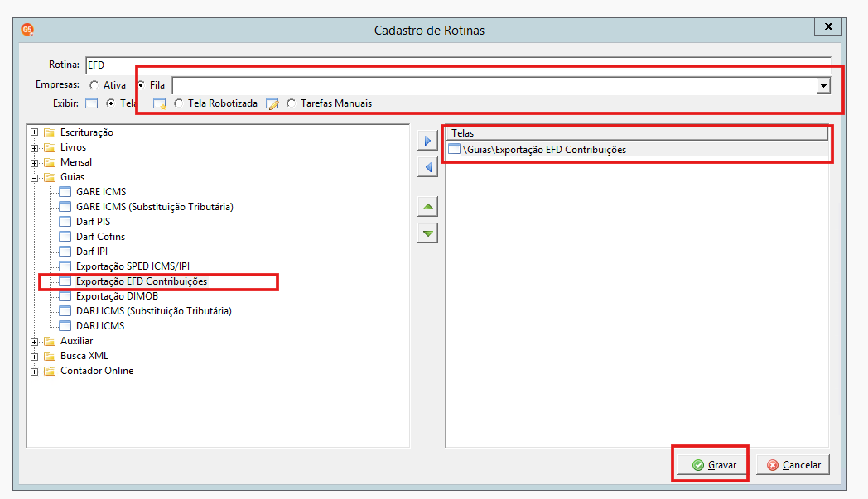Click the Telas column header
Screen dimensions: 868x499
[637, 133]
